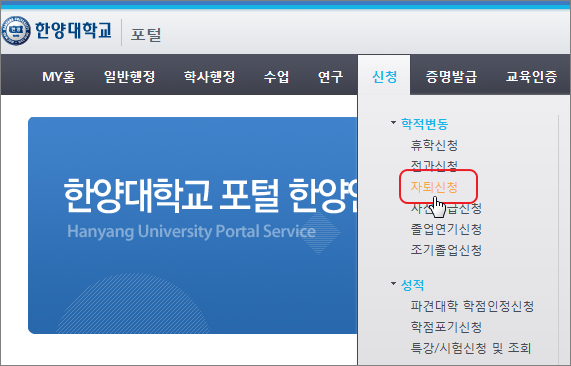
Task: Select 졸업연기신청 in the dropdown
Action: (446, 229)
